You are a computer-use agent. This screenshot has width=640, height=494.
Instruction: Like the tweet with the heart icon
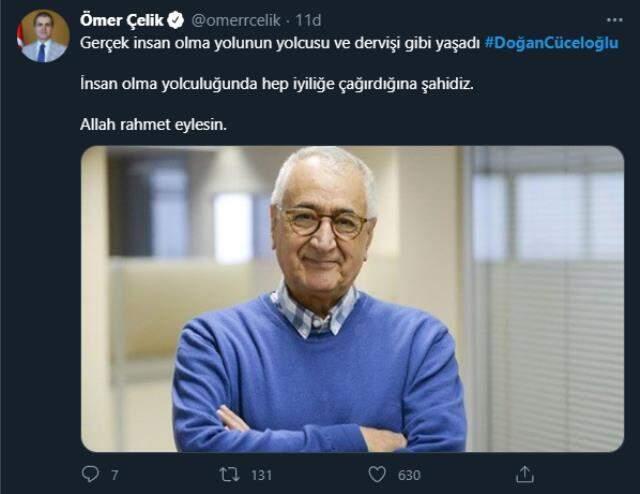377,474
